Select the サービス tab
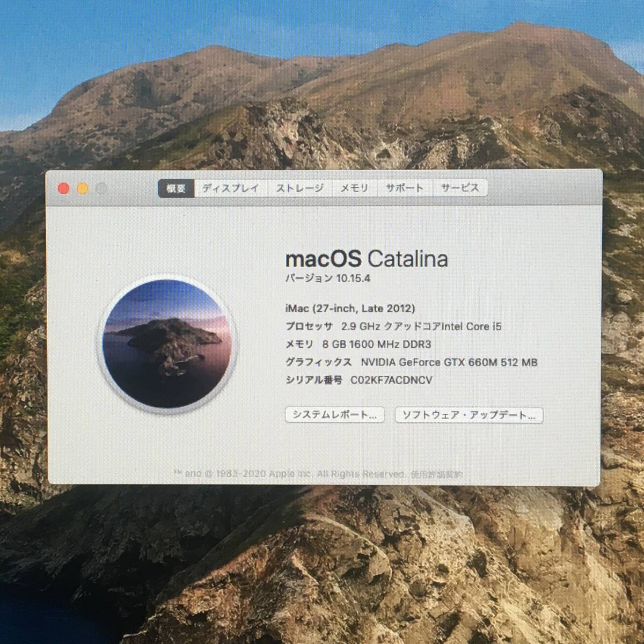This screenshot has height=644, width=644. tap(460, 188)
